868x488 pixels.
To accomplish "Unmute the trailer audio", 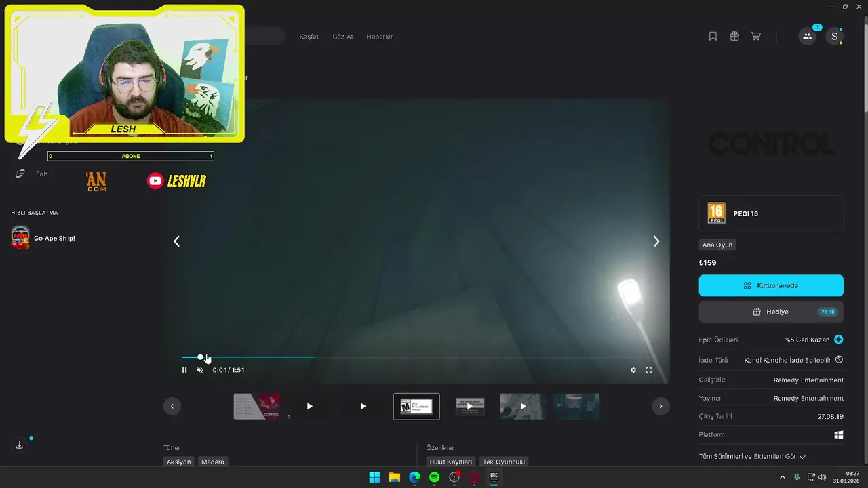I will pyautogui.click(x=200, y=370).
